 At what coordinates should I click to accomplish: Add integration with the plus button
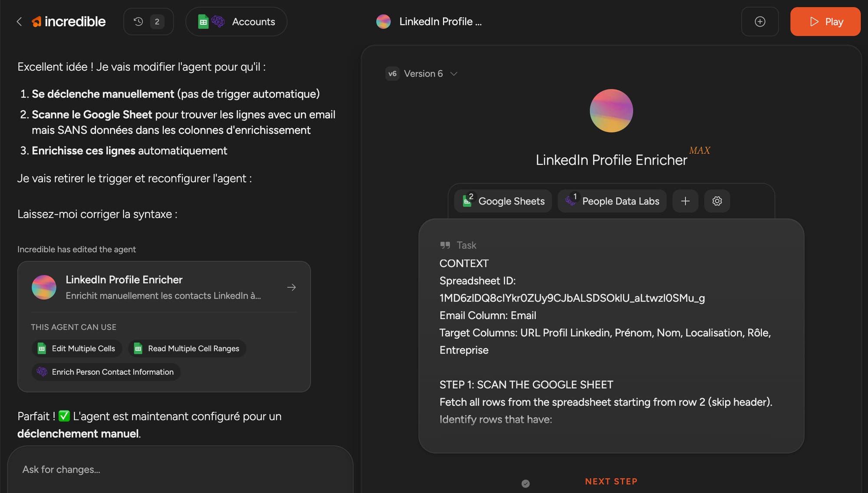[685, 201]
